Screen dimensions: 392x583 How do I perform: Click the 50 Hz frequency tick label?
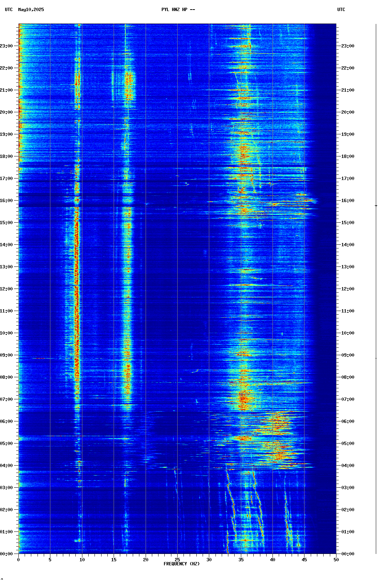(x=336, y=560)
